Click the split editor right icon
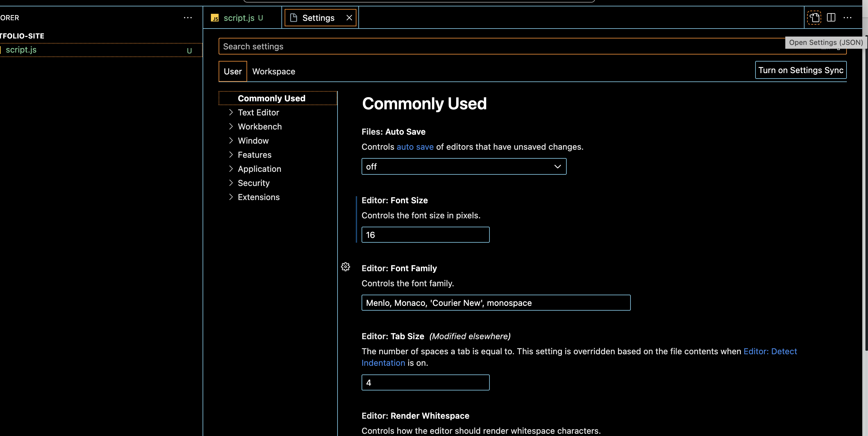The image size is (868, 436). pyautogui.click(x=831, y=18)
